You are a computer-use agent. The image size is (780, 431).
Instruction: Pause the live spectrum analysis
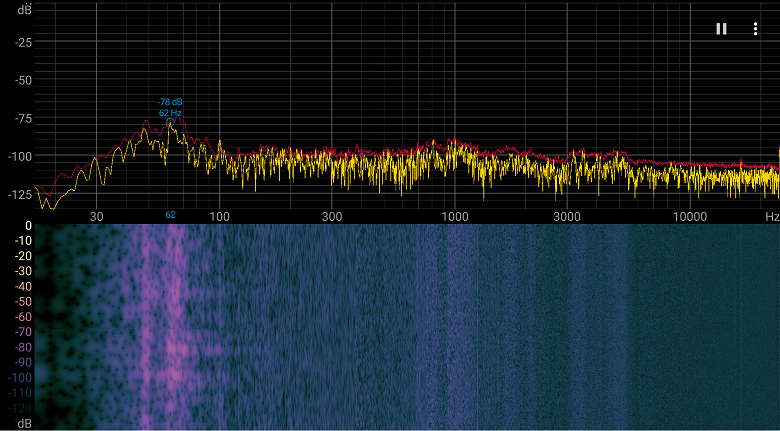[x=721, y=29]
